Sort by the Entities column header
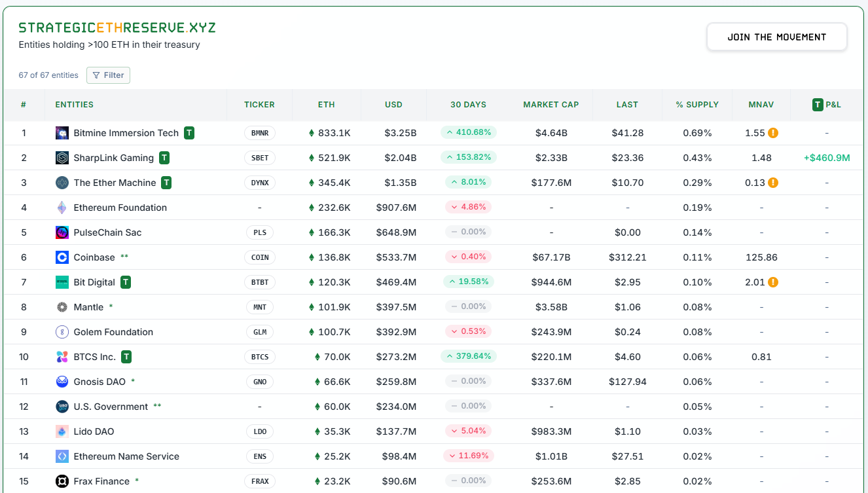The height and width of the screenshot is (493, 868). coord(74,105)
